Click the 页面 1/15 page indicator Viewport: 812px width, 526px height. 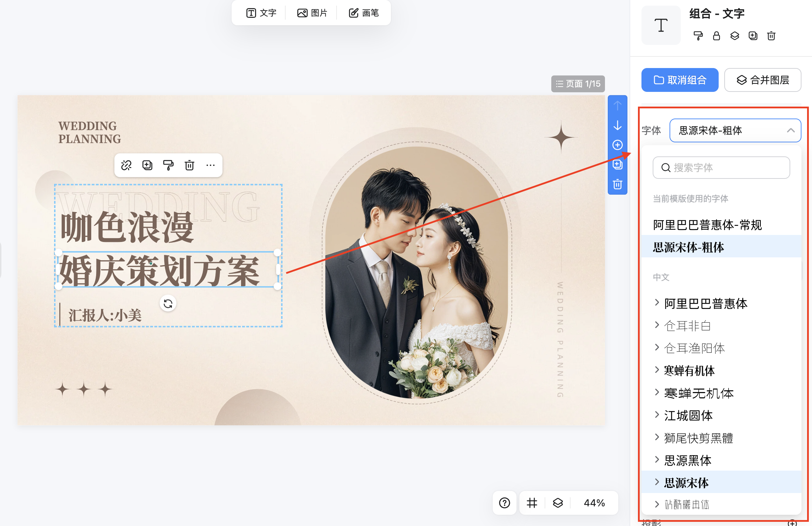tap(578, 83)
